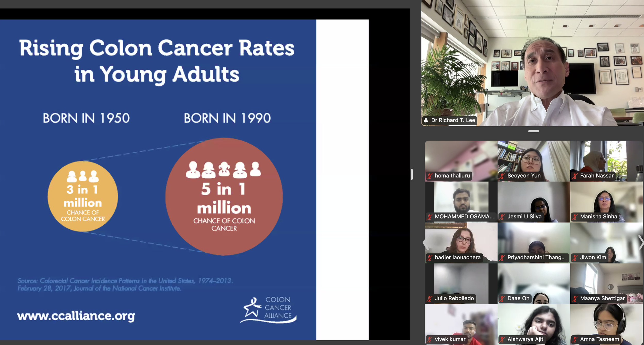Click Julio Rebolledo's muted mic icon

point(429,299)
